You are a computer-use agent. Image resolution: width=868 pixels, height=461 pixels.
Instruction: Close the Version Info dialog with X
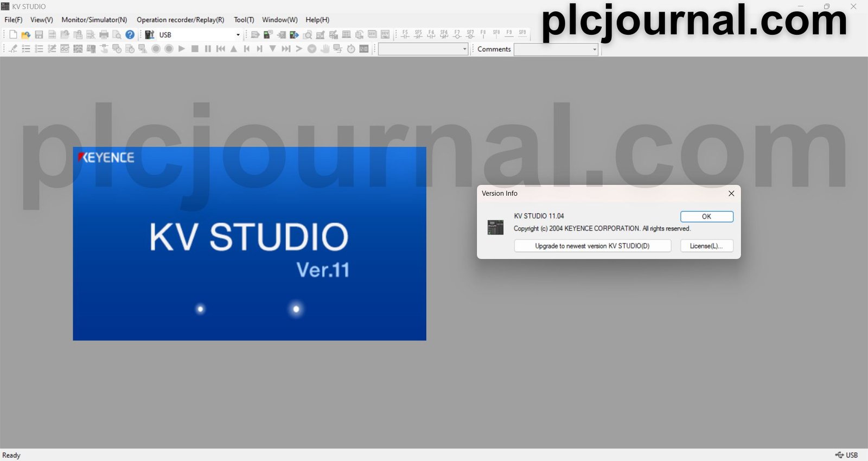pyautogui.click(x=731, y=194)
